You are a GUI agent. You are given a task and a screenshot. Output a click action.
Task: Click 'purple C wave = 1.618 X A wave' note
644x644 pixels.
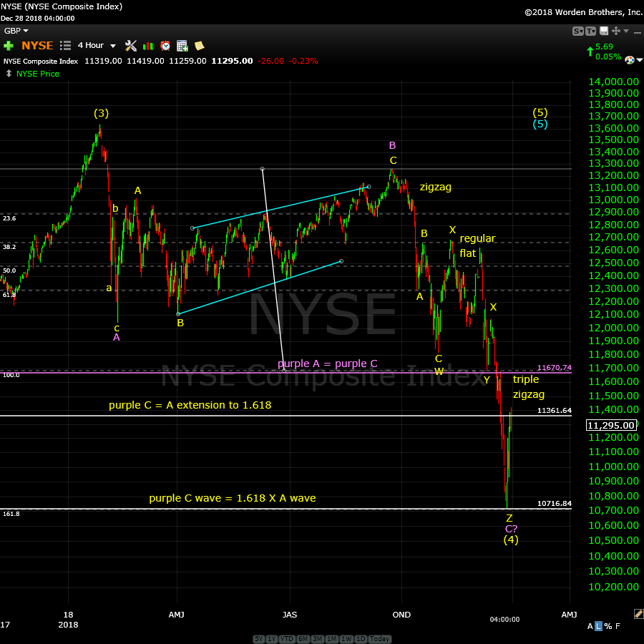[x=233, y=498]
